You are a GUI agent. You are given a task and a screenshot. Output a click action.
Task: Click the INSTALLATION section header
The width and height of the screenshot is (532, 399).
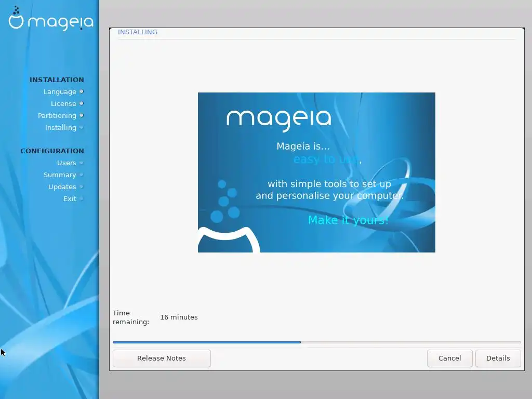[x=57, y=79]
